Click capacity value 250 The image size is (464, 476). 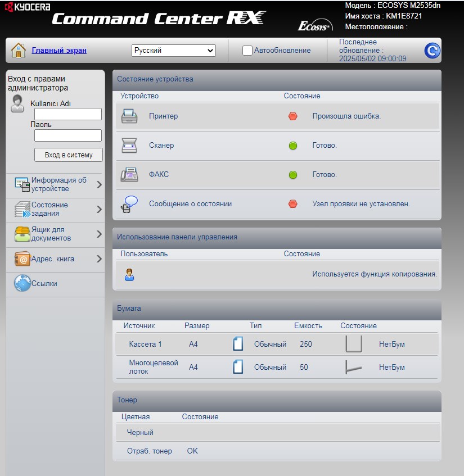coord(306,344)
